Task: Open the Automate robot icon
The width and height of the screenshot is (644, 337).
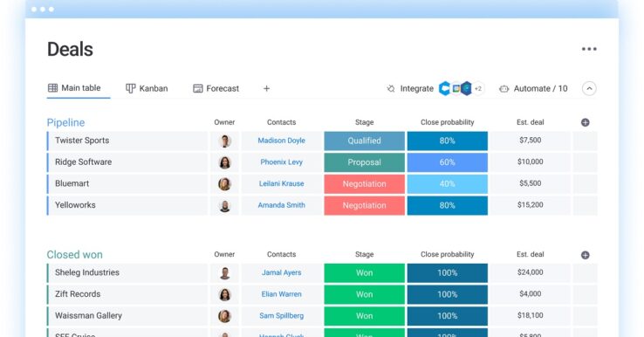Action: coord(504,88)
